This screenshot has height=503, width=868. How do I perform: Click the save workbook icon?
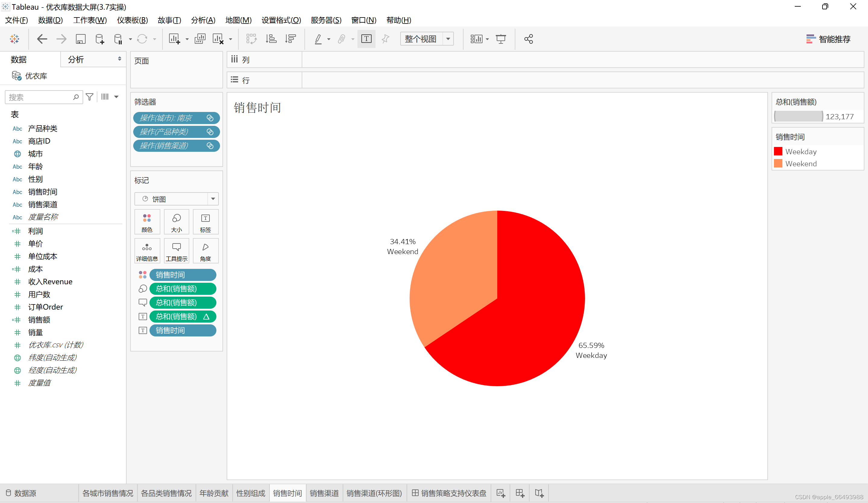(80, 39)
